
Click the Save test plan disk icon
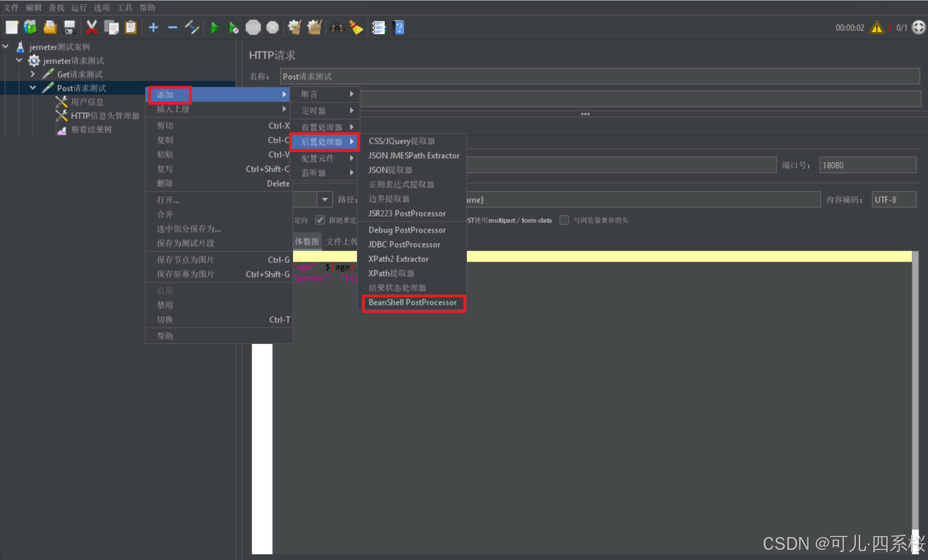pyautogui.click(x=69, y=28)
